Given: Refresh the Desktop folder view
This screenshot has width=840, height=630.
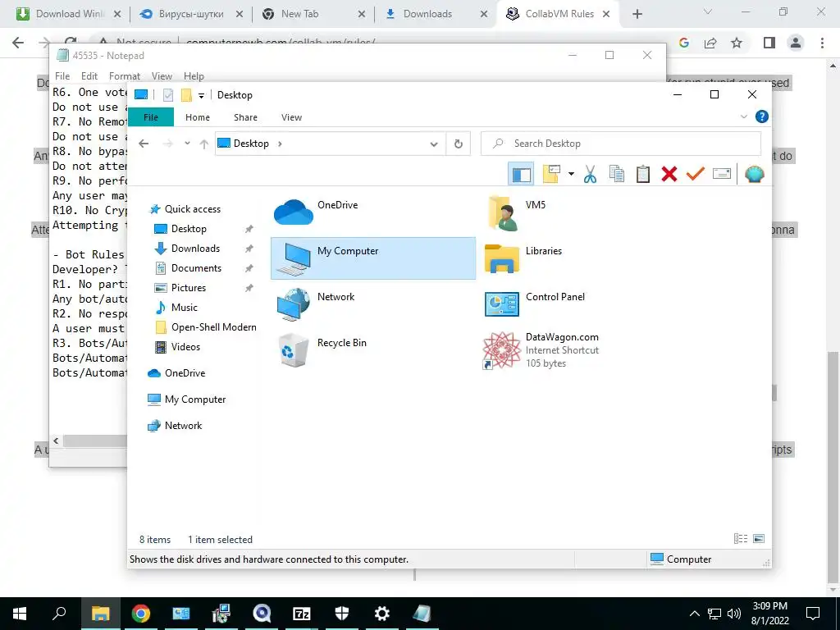Looking at the screenshot, I should (458, 144).
